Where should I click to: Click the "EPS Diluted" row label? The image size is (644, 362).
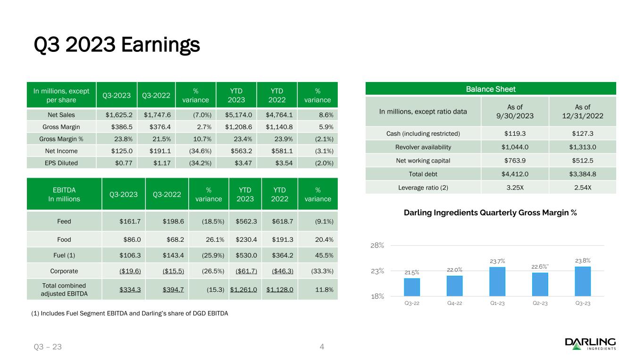[61, 163]
